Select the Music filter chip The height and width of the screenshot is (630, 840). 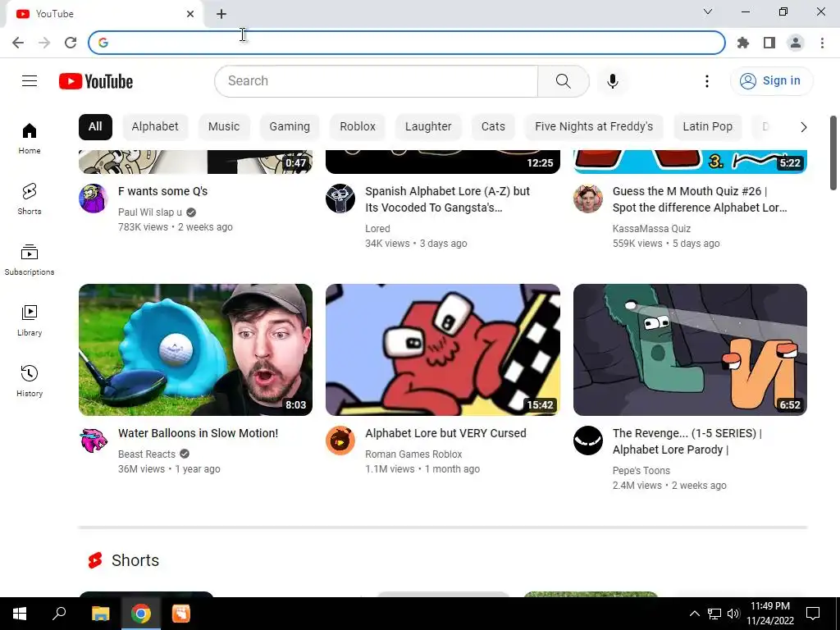(x=224, y=127)
